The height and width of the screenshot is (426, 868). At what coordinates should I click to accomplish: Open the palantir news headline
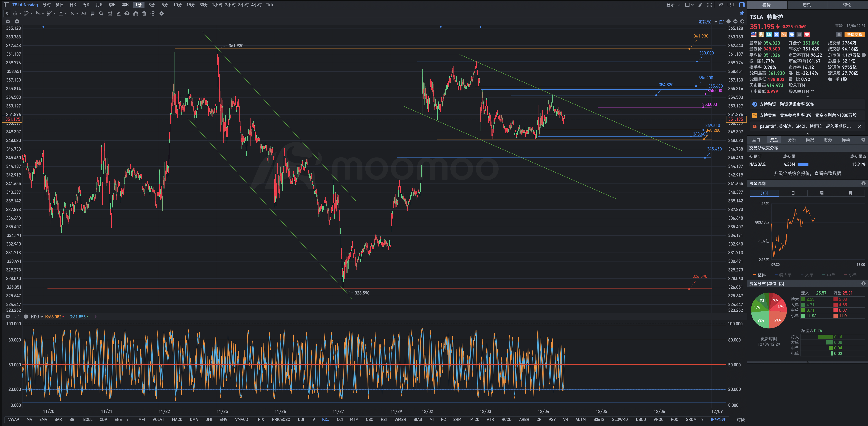point(805,126)
